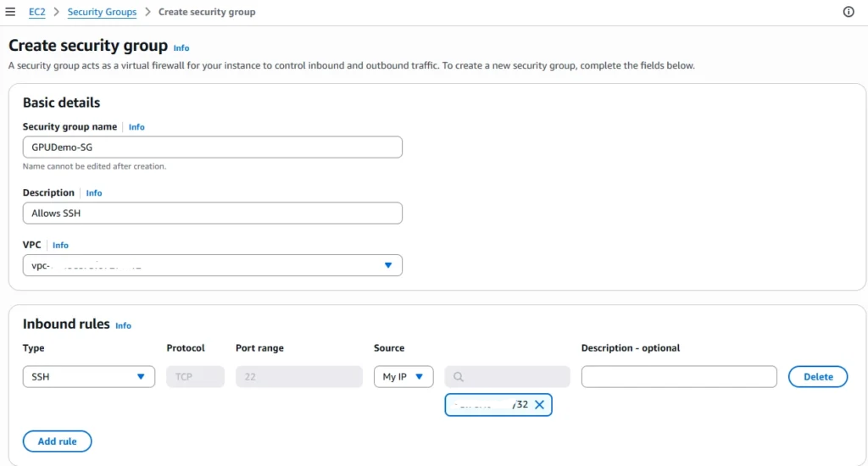The height and width of the screenshot is (466, 868).
Task: Open Info link beside Create security group
Action: coord(181,48)
